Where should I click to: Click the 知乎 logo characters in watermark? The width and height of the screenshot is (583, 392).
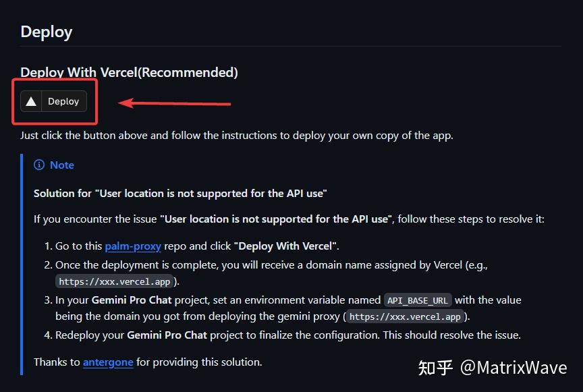(x=435, y=368)
